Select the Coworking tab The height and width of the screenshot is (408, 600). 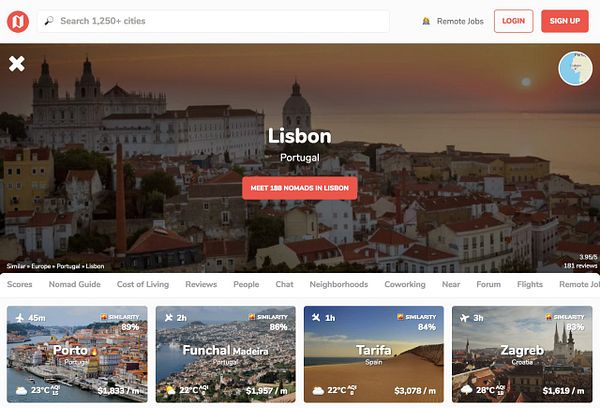tap(405, 284)
